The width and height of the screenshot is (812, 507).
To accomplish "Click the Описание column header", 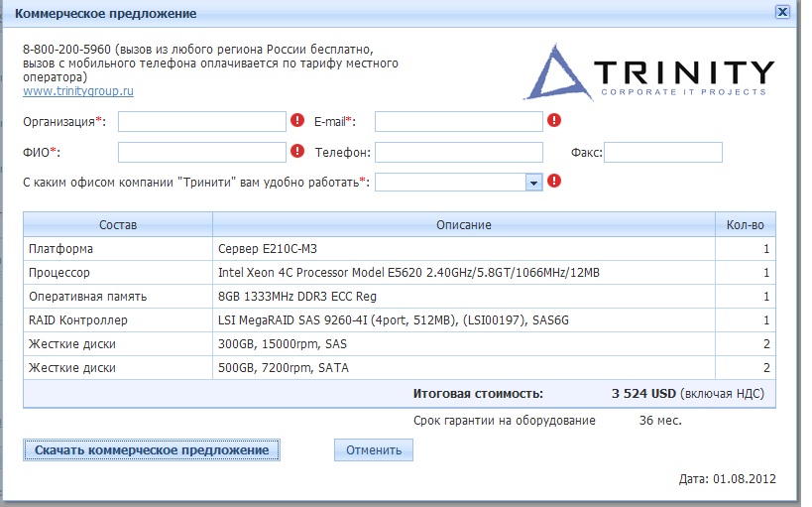I will 463,225.
